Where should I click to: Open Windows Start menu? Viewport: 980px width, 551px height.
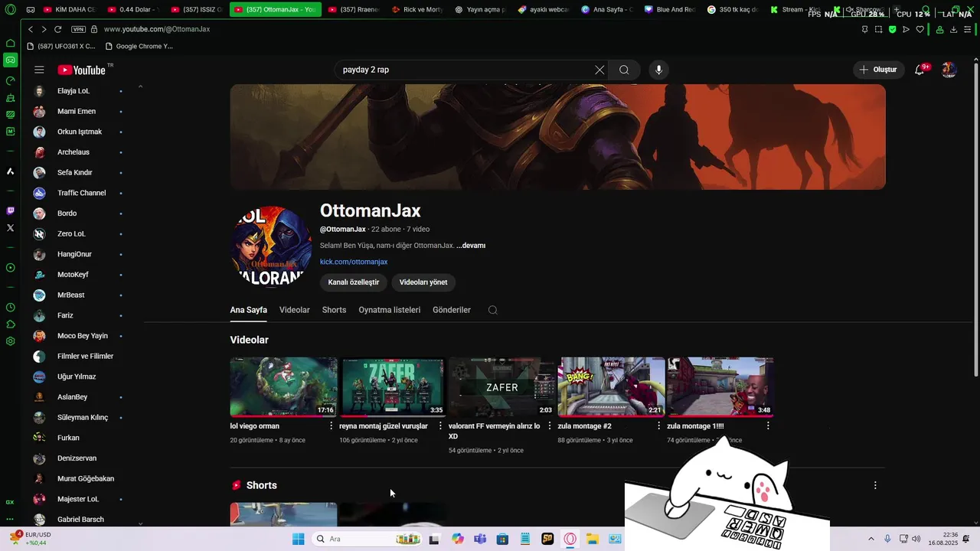pos(299,539)
